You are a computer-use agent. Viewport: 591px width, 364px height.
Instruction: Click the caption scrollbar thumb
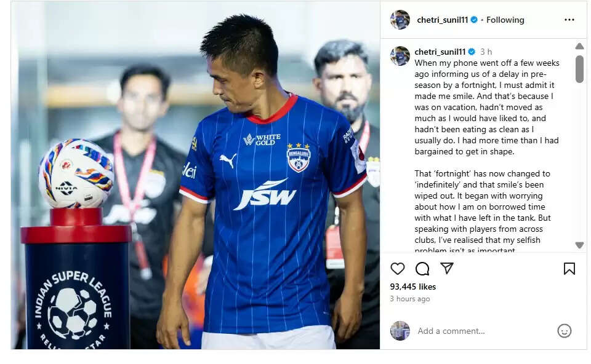(580, 69)
